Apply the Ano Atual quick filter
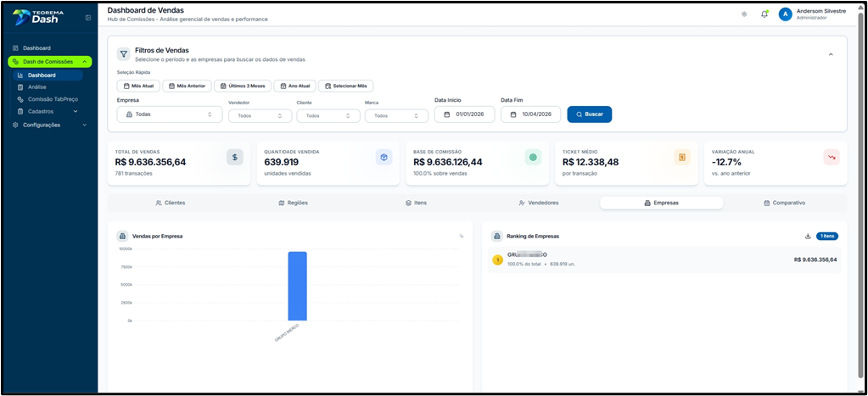Image resolution: width=868 pixels, height=396 pixels. [x=295, y=86]
